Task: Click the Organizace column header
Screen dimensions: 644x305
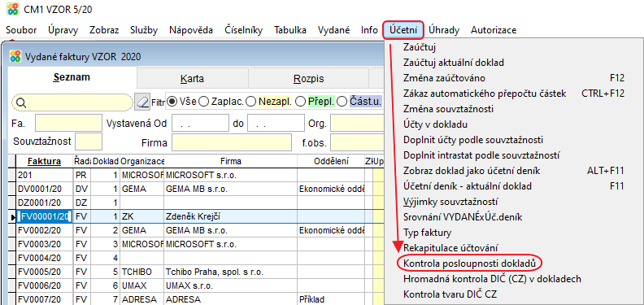Action: point(142,161)
